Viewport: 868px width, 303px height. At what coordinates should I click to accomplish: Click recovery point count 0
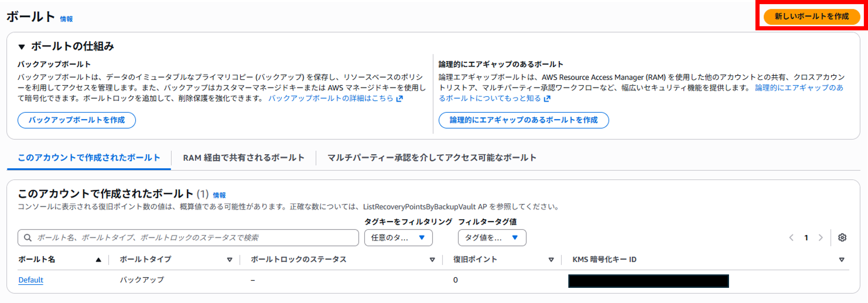[456, 280]
